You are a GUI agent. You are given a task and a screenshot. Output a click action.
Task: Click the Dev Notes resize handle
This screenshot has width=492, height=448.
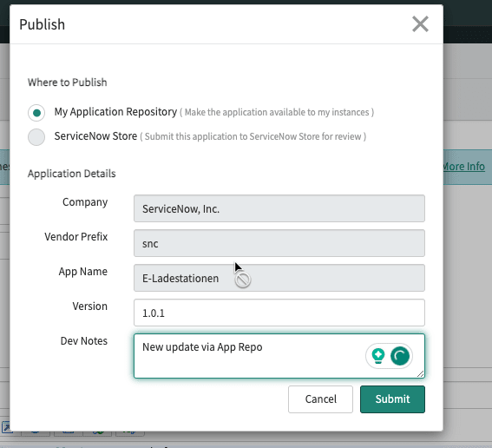(x=421, y=373)
